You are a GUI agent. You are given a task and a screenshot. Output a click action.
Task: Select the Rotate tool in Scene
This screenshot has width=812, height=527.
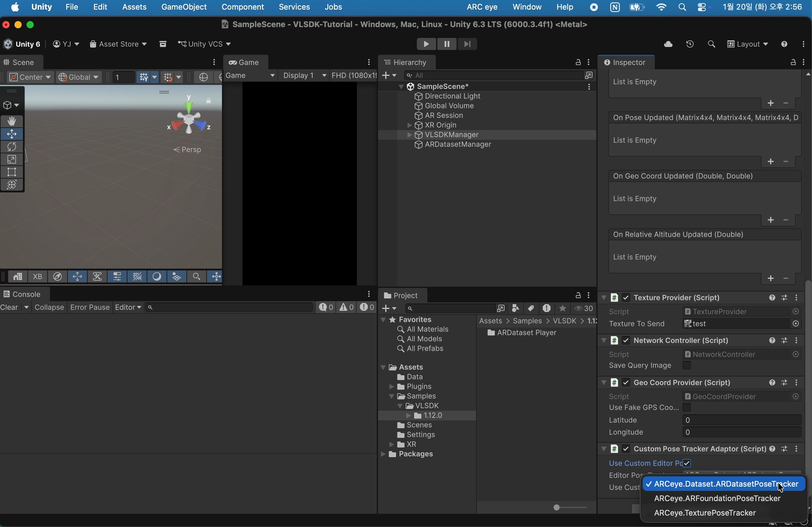pyautogui.click(x=12, y=147)
